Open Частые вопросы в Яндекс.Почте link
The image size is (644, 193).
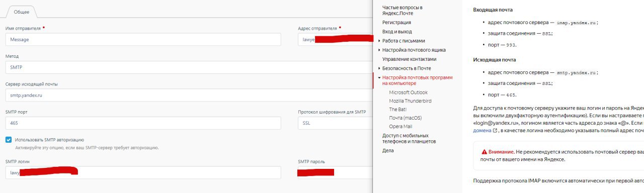point(403,11)
